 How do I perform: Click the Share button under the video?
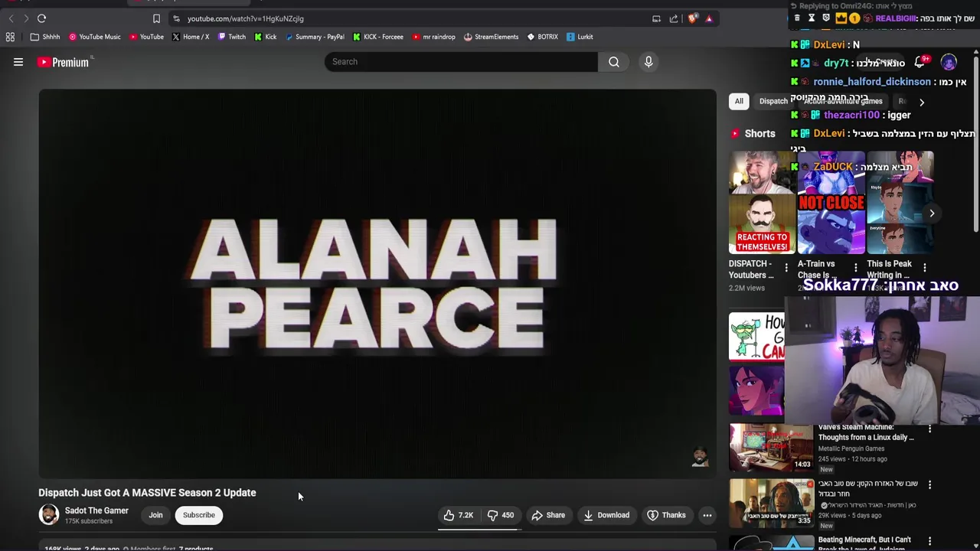(548, 515)
